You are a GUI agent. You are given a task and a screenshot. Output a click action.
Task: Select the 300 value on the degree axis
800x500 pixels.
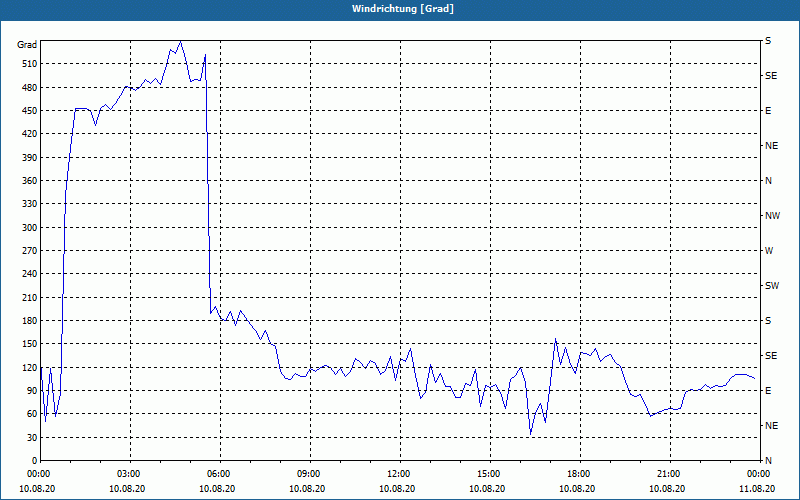tap(30, 228)
